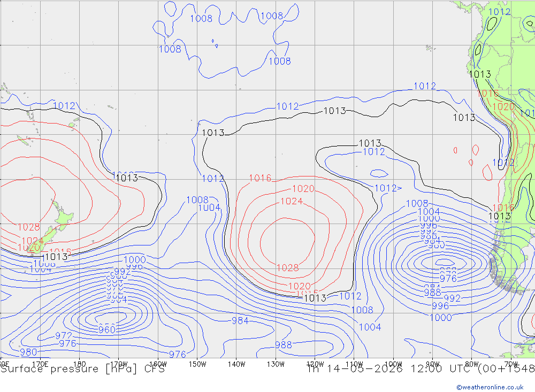Select the 100W longitude axis label
This screenshot has width=535, height=392.
click(x=393, y=364)
